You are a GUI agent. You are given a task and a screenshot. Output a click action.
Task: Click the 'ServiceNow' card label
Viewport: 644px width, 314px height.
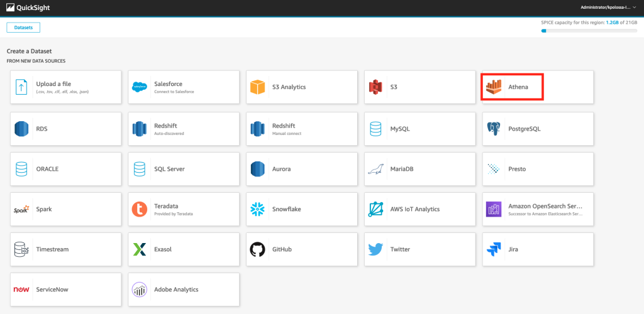[52, 290]
